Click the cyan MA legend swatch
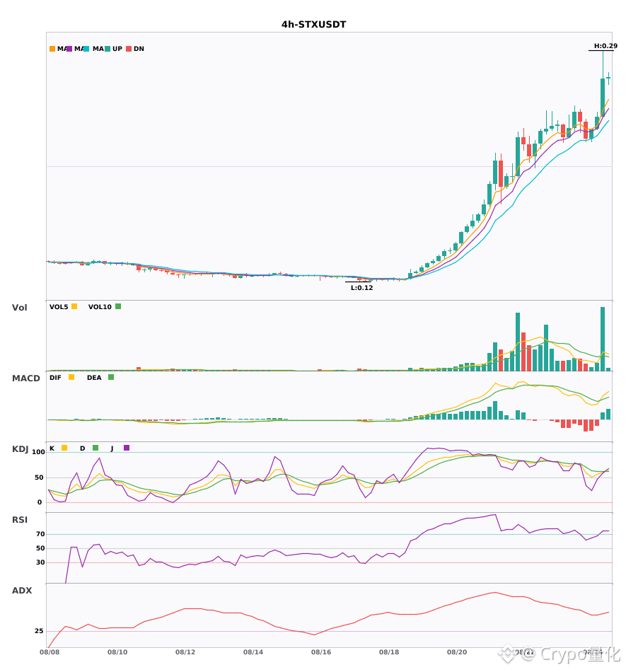The width and height of the screenshot is (626, 672). [x=86, y=49]
